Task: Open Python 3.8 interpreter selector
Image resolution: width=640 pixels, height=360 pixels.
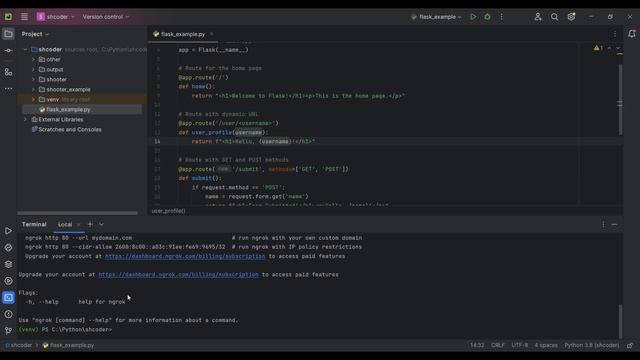Action: (x=591, y=345)
